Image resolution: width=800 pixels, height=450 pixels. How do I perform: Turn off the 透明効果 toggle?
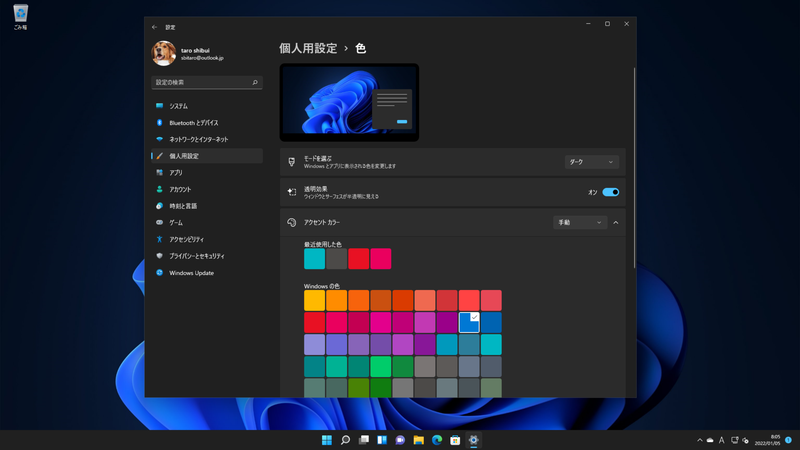pyautogui.click(x=610, y=192)
